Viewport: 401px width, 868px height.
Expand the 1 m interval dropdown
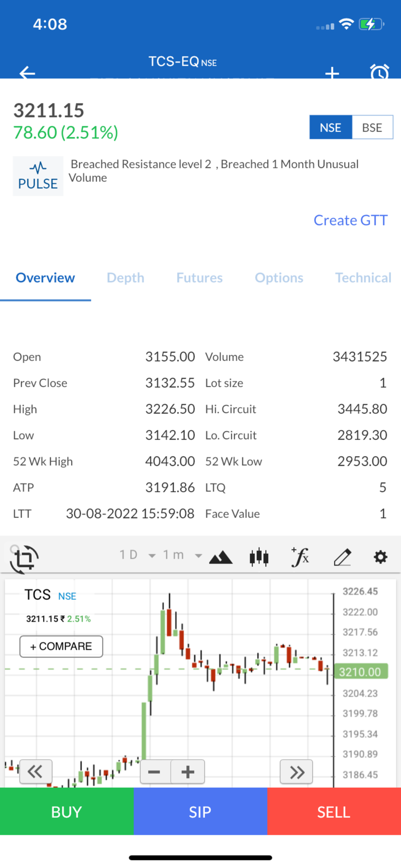[x=182, y=555]
